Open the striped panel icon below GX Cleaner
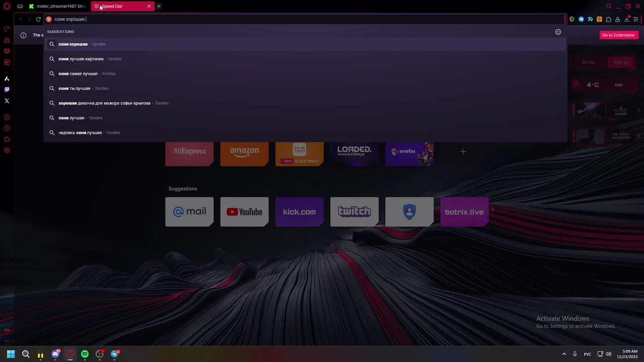The width and height of the screenshot is (644, 362). tap(7, 51)
